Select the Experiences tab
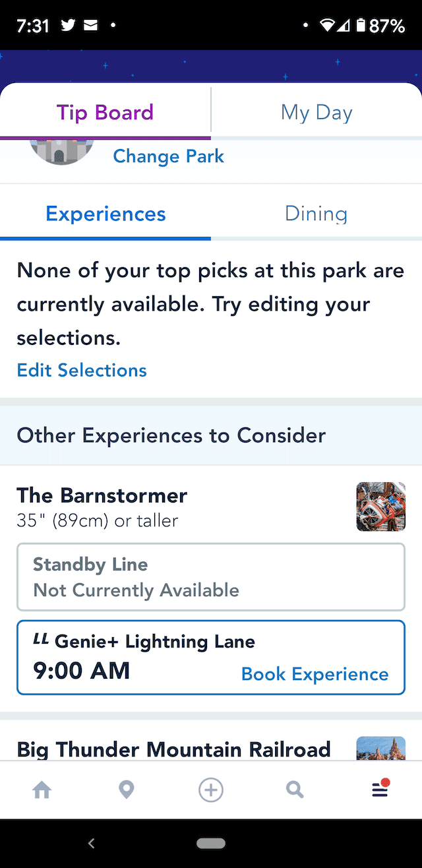This screenshot has height=868, width=422. pos(105,214)
